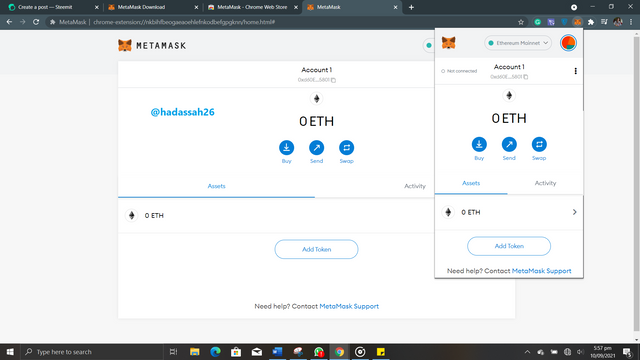Click the Swap icon in main MetaMask page
Viewport: 640px width, 360px height.
click(347, 148)
